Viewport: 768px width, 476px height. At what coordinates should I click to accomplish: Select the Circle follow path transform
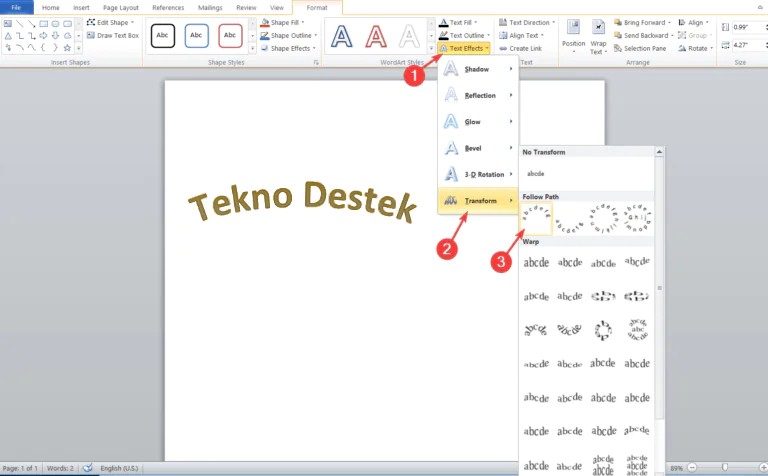(x=604, y=216)
